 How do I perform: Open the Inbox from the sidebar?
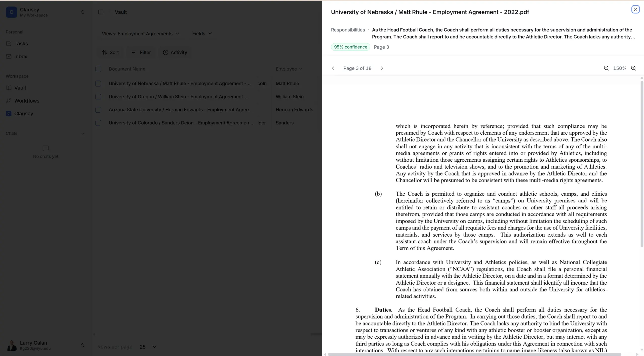pos(20,57)
